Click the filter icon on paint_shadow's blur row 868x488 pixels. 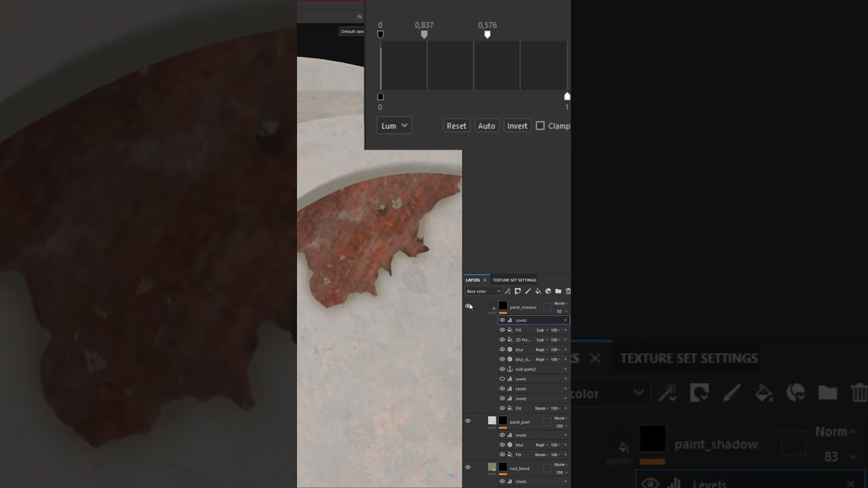tap(510, 350)
